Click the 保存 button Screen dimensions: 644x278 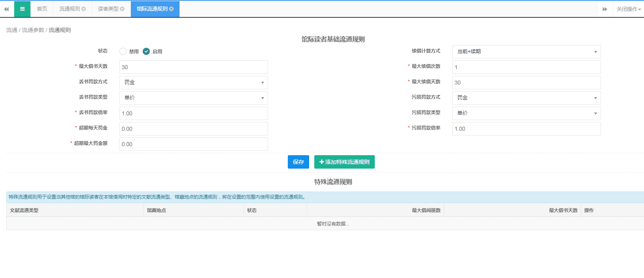(x=298, y=162)
